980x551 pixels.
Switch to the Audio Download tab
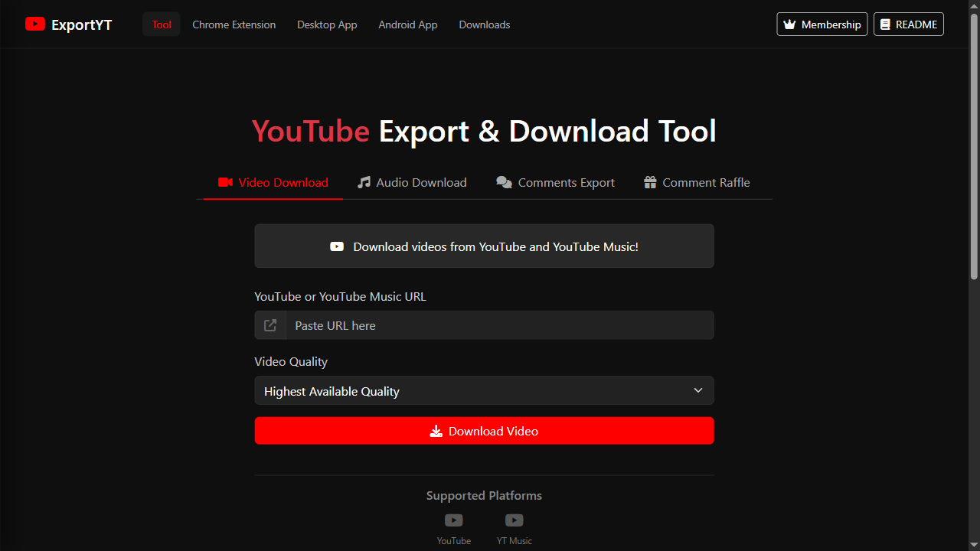[412, 182]
